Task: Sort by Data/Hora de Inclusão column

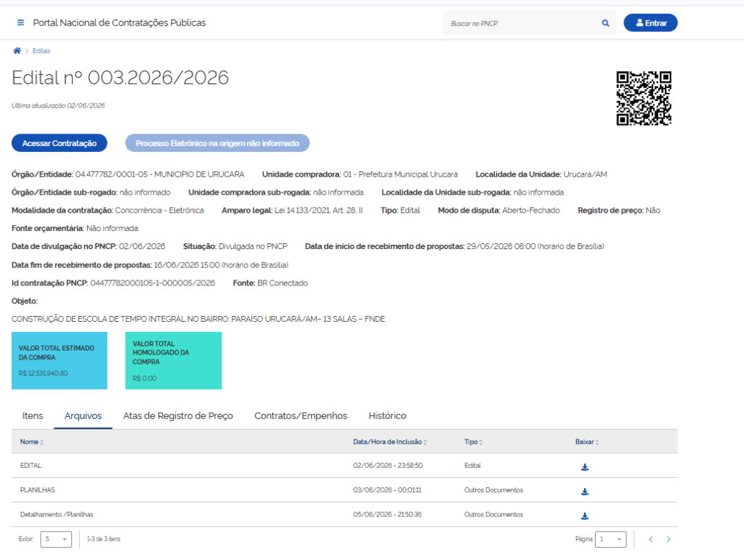Action: pos(389,442)
